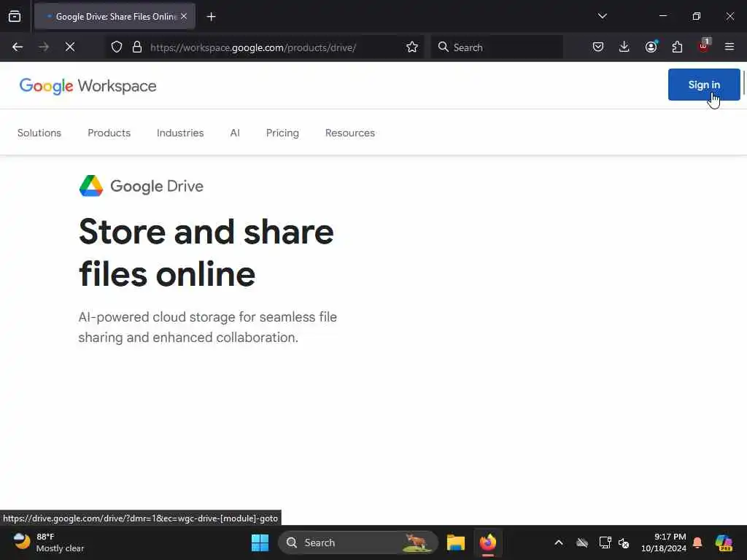747x560 pixels.
Task: Click the Google Workspace logo
Action: [x=88, y=86]
